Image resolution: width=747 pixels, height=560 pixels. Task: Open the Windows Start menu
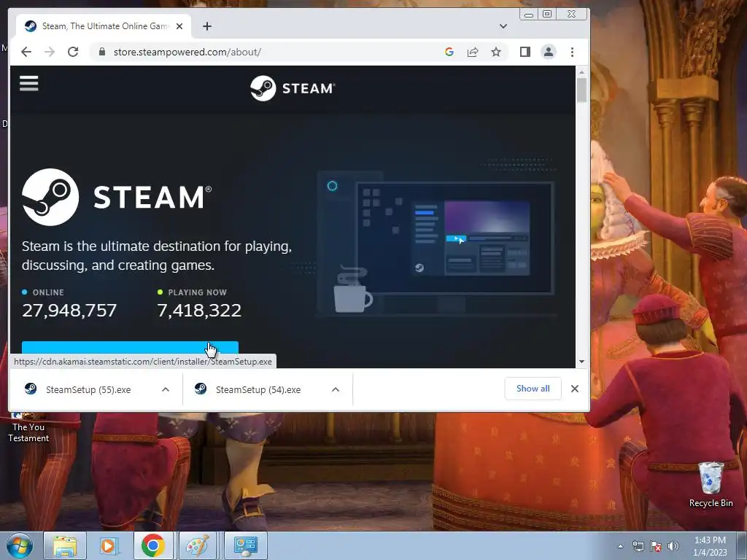[x=19, y=545]
